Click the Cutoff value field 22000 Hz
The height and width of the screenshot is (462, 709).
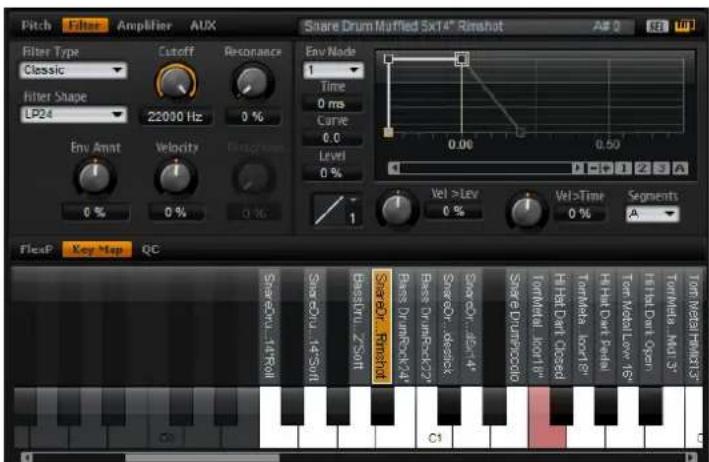click(175, 117)
